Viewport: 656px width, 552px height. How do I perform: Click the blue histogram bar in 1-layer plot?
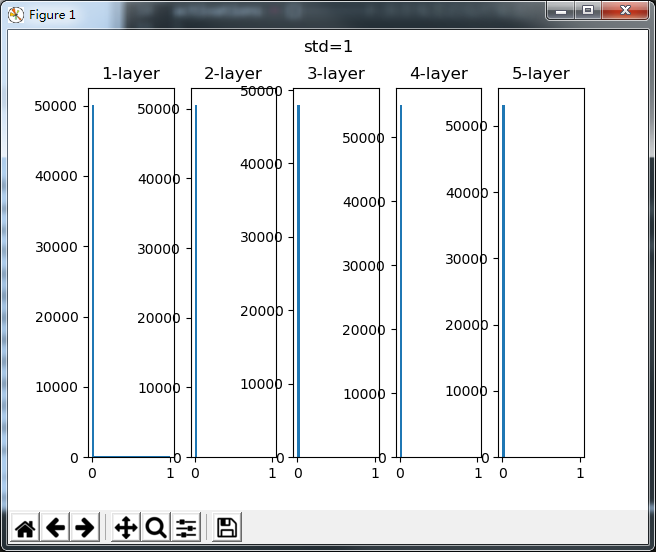[x=93, y=281]
